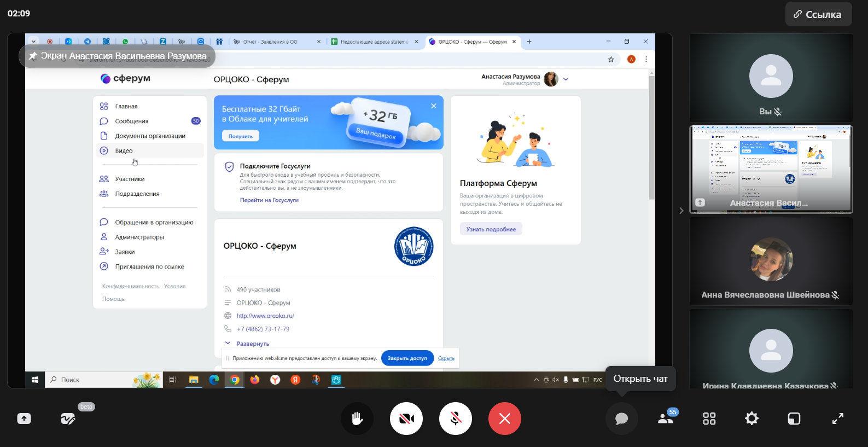The image size is (868, 447).
Task: Expand organization details via Развернуть
Action: pyautogui.click(x=252, y=344)
